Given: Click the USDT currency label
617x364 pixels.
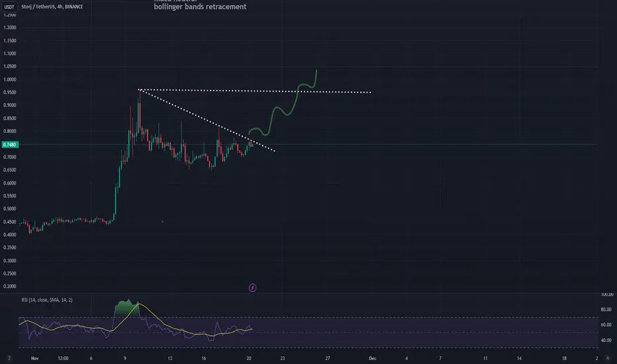Looking at the screenshot, I should [x=9, y=7].
